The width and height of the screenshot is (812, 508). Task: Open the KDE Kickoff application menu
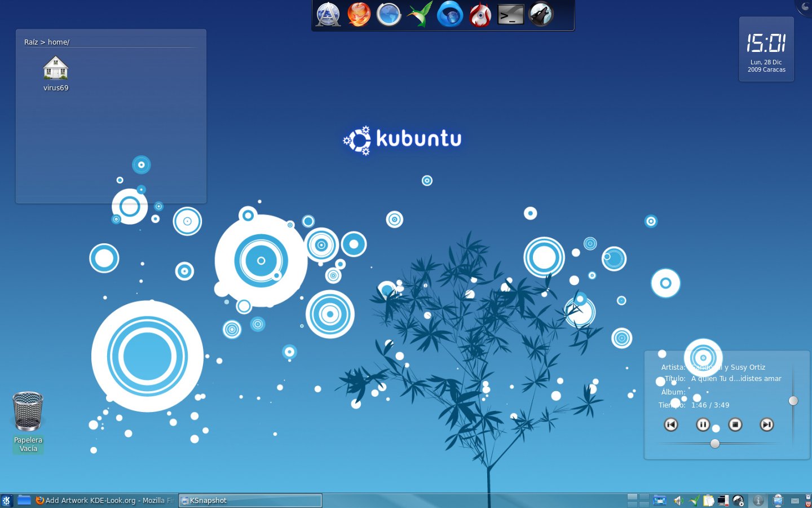coord(7,501)
